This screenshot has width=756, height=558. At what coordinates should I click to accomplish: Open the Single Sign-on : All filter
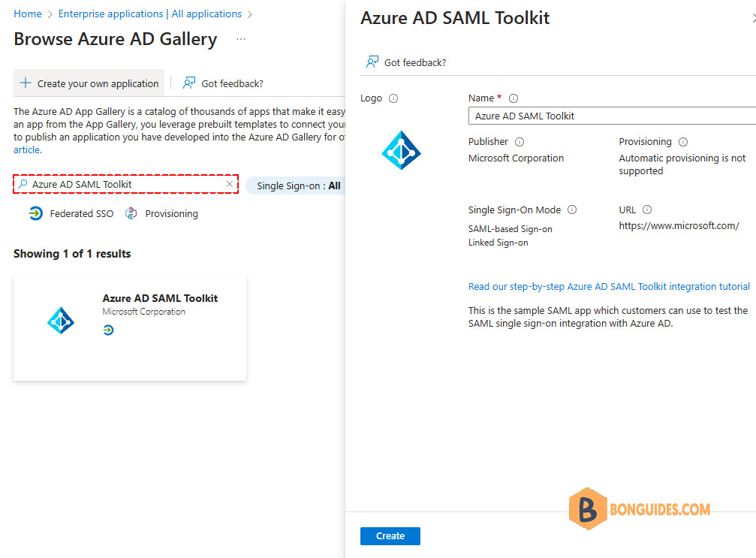tap(296, 185)
